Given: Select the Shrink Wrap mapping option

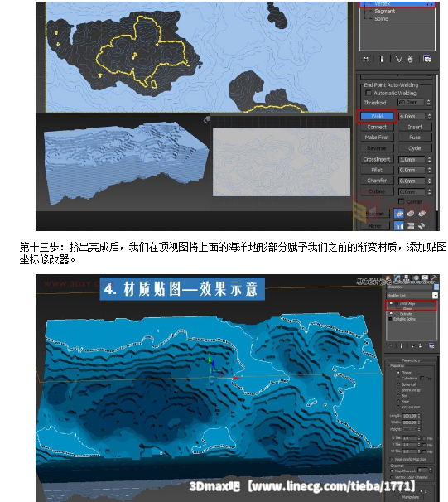Looking at the screenshot, I should [x=398, y=390].
